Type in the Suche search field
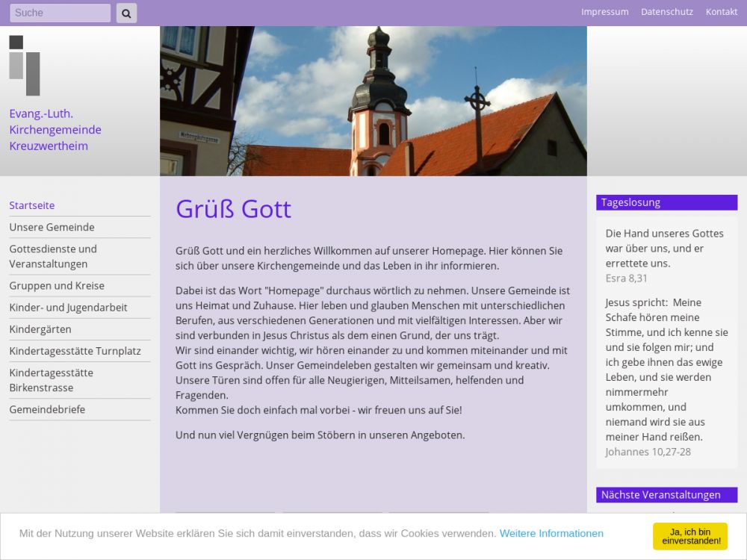This screenshot has width=747, height=560. pyautogui.click(x=60, y=13)
